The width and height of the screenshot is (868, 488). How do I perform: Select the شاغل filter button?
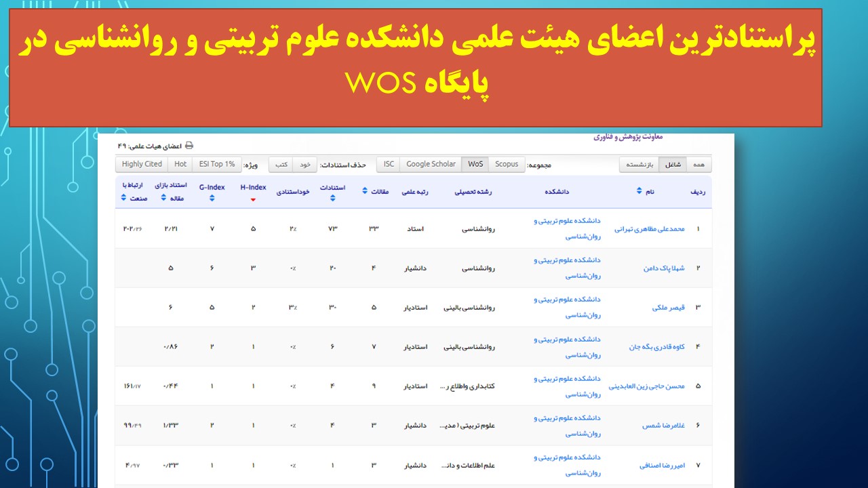tap(672, 164)
